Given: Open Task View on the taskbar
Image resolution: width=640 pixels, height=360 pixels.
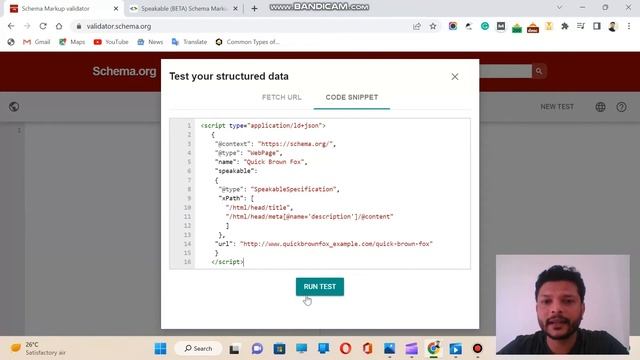Looking at the screenshot, I should pyautogui.click(x=234, y=349).
